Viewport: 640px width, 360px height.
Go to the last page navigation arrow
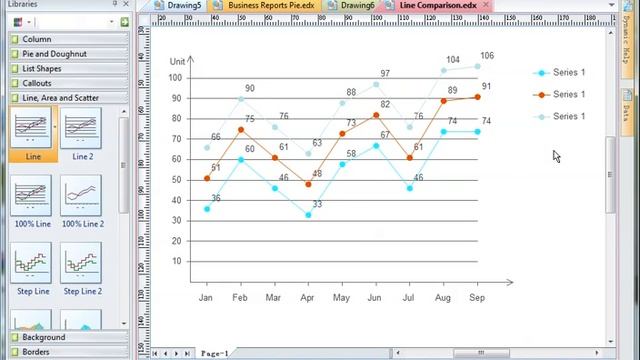click(187, 353)
